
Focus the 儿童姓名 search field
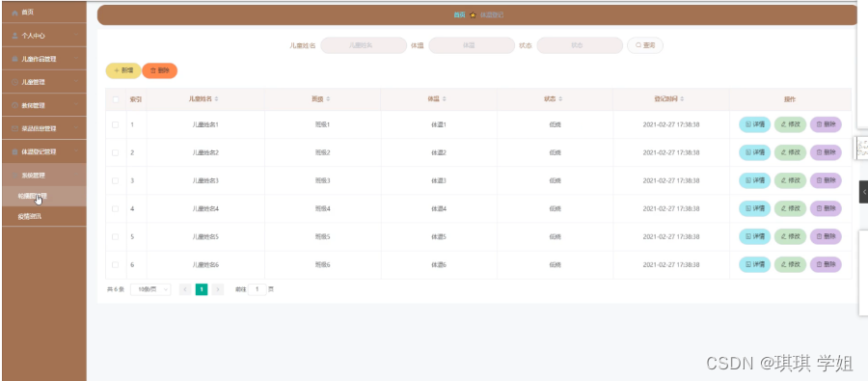point(364,45)
